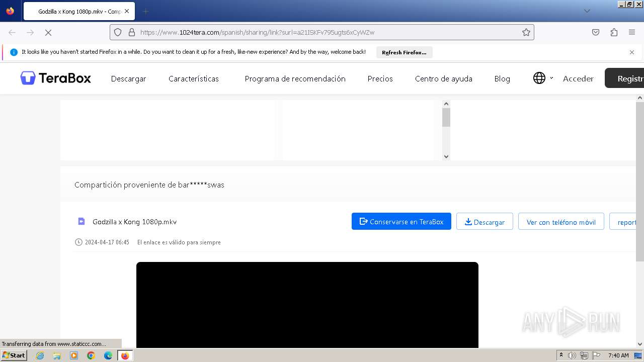Image resolution: width=644 pixels, height=362 pixels.
Task: Click the network tray icon
Action: click(584, 355)
